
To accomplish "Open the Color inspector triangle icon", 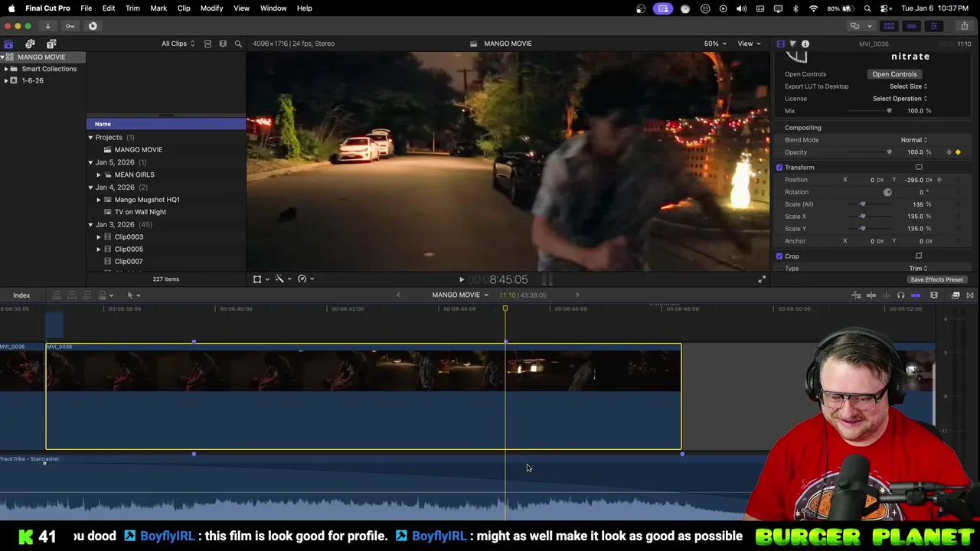I will 792,44.
